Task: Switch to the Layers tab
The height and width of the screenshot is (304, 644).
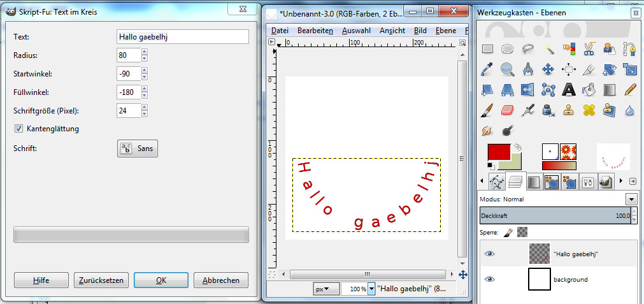Action: 515,181
